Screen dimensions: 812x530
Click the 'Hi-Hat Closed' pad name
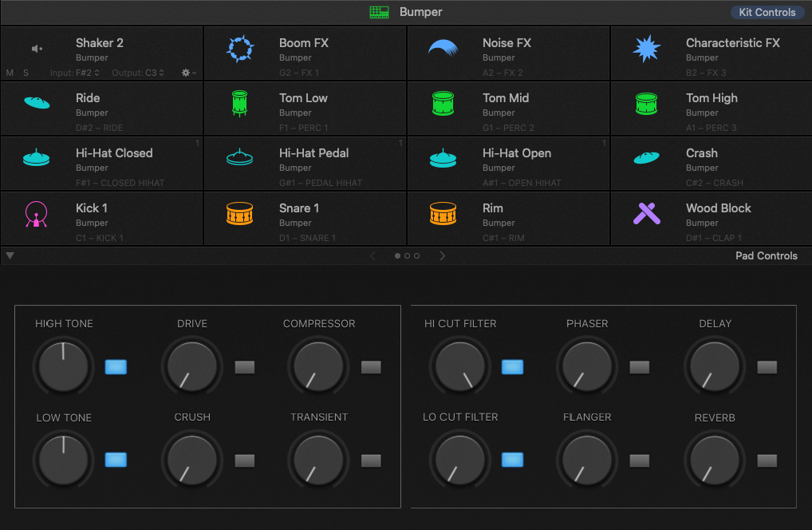pos(114,153)
